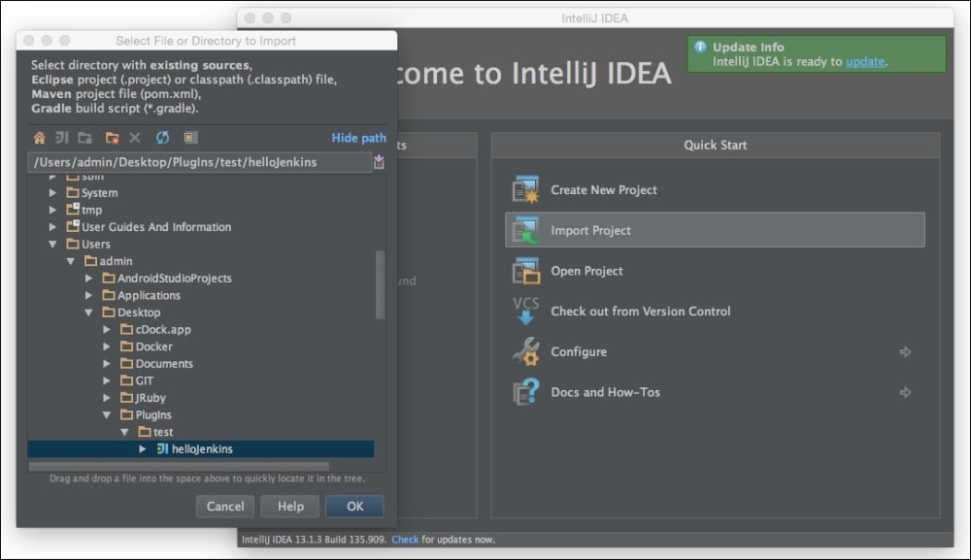Click the Create New Project icon

(x=525, y=190)
